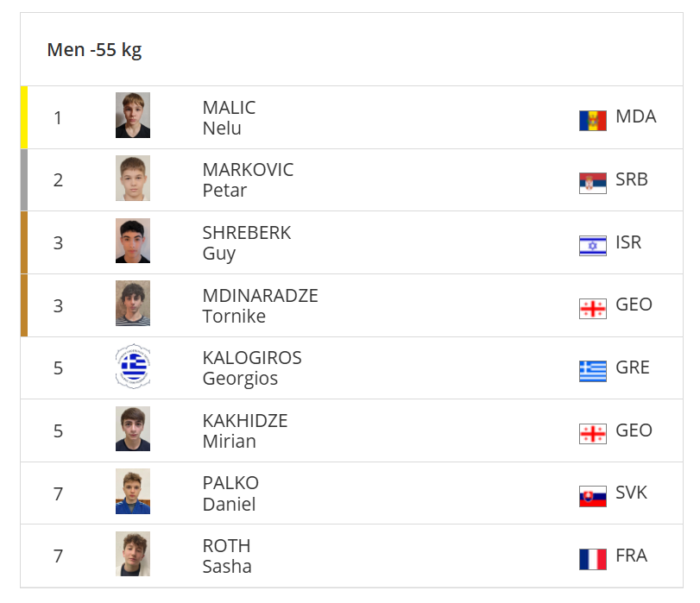Viewport: 700px width, 603px height.
Task: Open Daniel Palko's athlete photo
Action: point(133,492)
